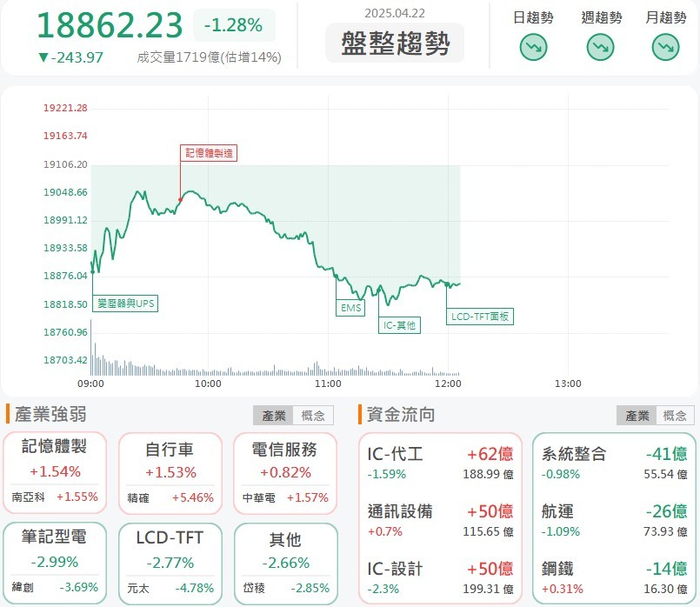Click the LCD-TFT面板 chart marker label
700x607 pixels.
pyautogui.click(x=480, y=317)
